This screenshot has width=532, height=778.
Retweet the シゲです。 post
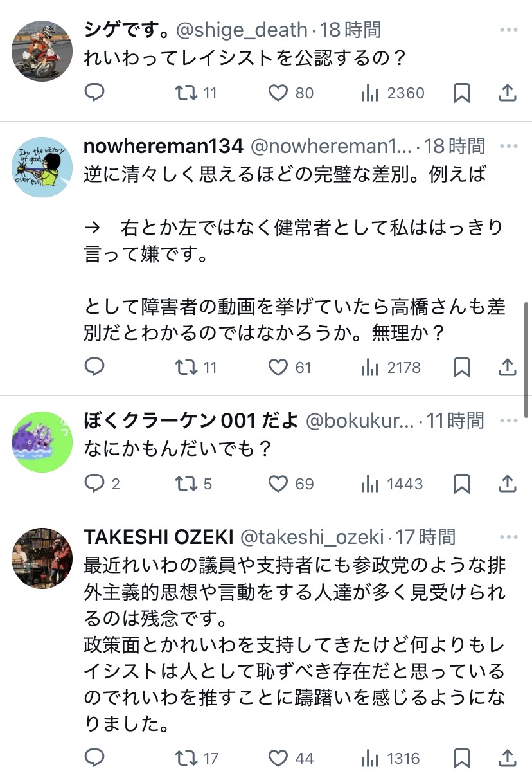click(x=187, y=93)
